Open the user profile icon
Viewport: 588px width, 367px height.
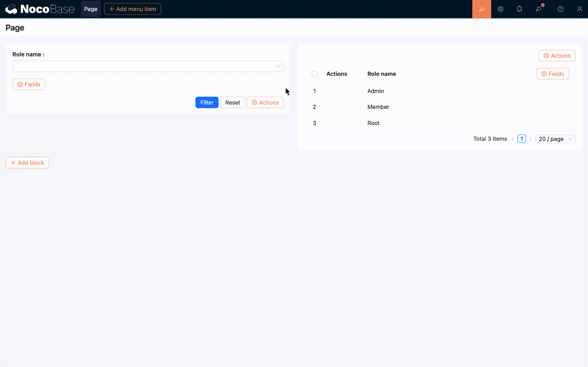579,9
